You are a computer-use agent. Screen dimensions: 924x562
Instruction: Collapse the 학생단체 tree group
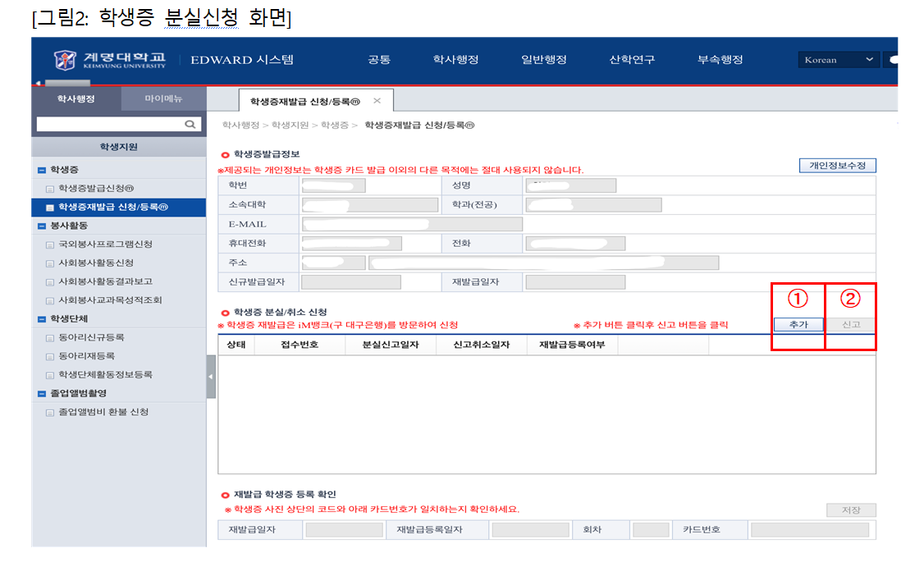(x=41, y=319)
